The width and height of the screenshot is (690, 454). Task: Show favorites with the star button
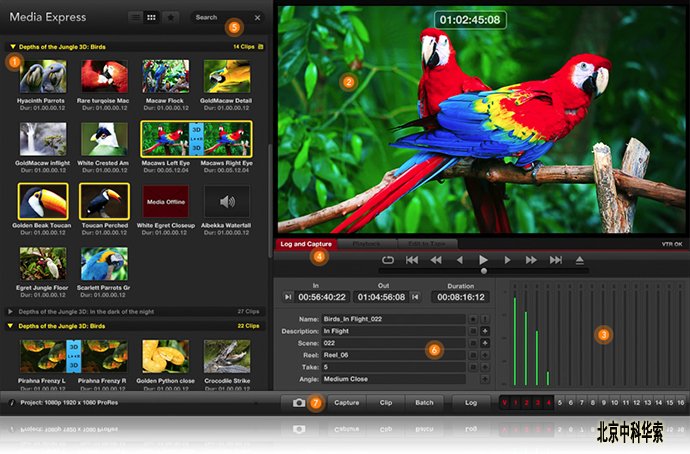pos(170,18)
